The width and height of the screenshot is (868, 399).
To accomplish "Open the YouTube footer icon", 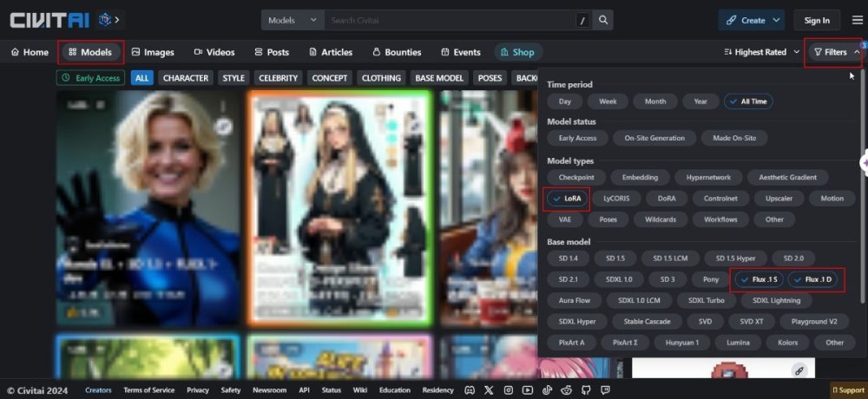I will click(x=528, y=390).
